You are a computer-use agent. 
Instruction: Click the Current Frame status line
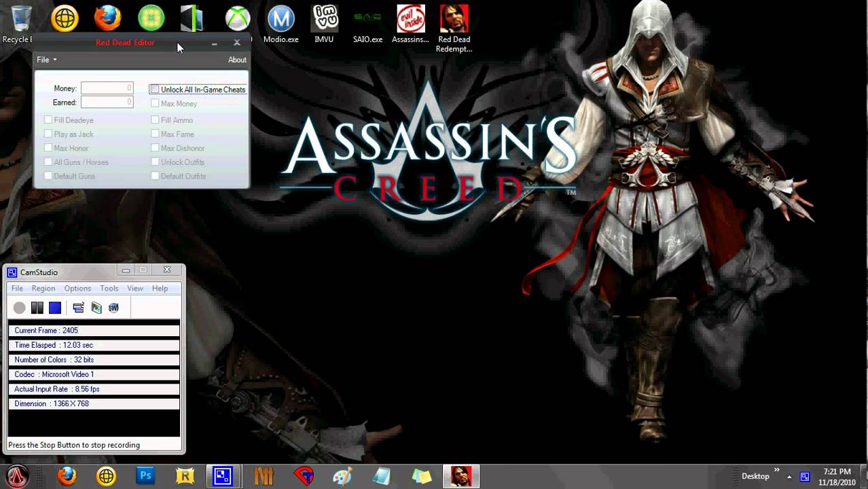94,330
